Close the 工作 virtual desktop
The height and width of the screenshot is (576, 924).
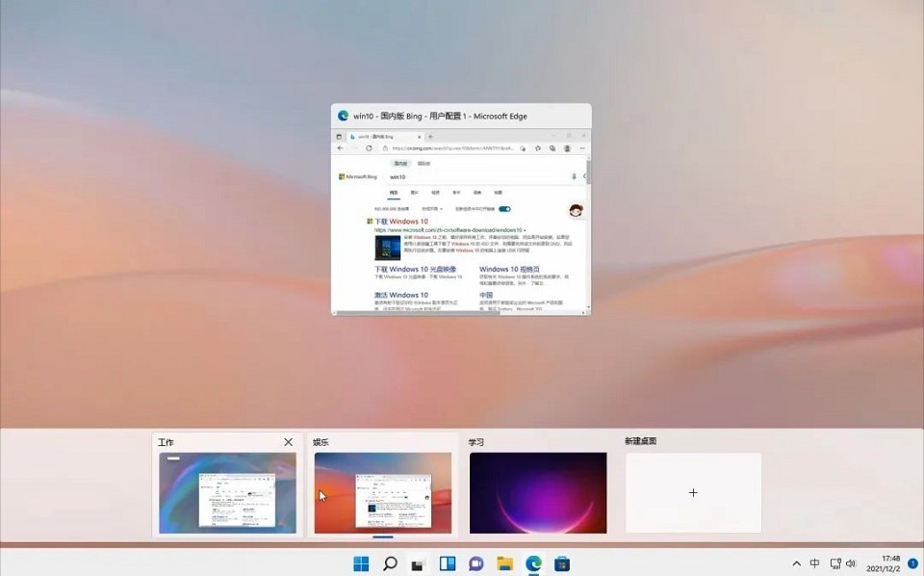[x=289, y=442]
